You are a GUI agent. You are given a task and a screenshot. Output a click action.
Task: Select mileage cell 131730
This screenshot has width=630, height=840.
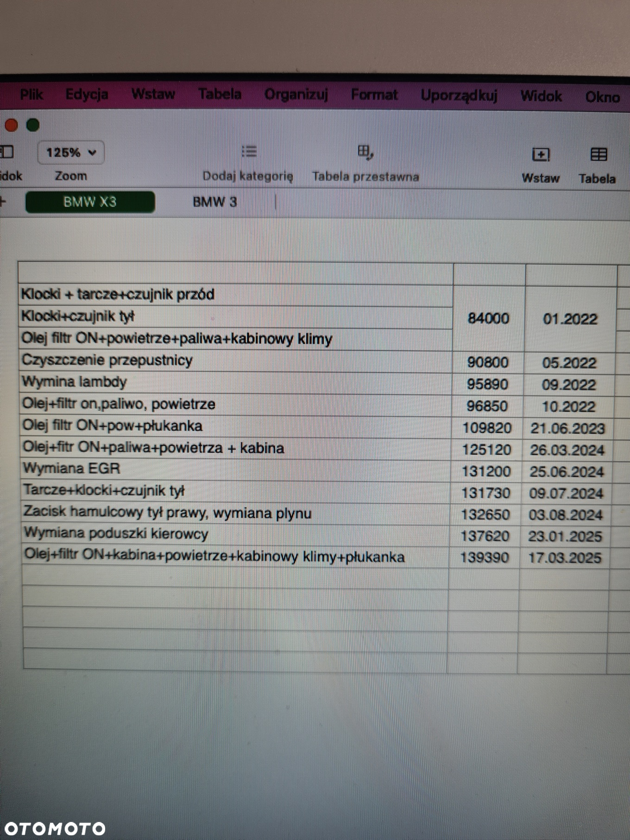(485, 493)
